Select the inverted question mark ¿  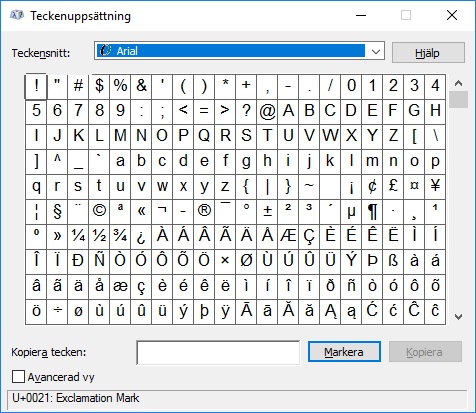point(141,237)
